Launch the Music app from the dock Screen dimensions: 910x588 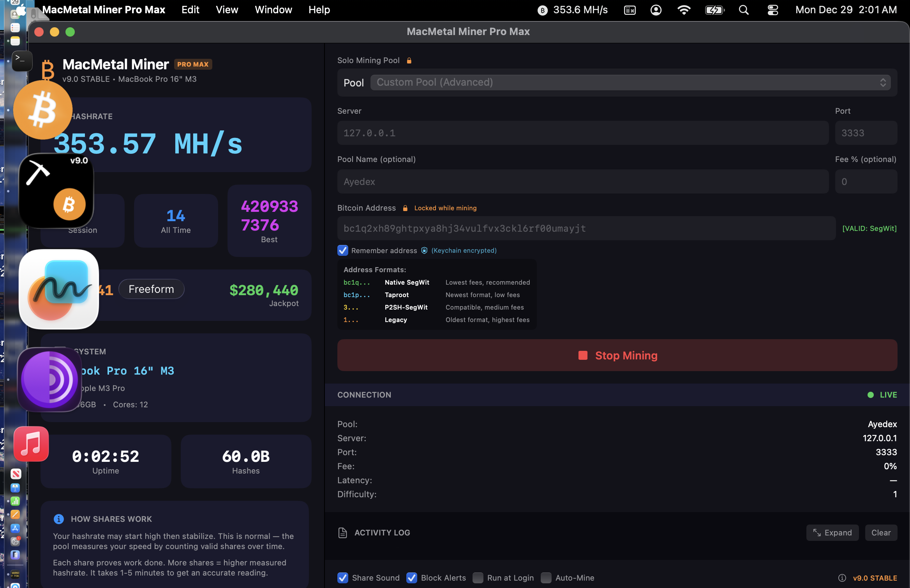[31, 444]
